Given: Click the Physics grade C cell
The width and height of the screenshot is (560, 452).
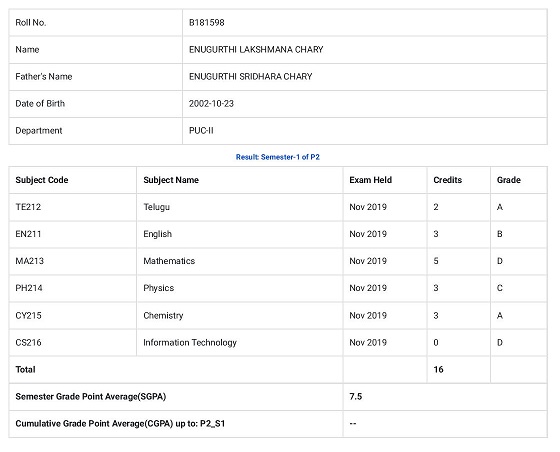Looking at the screenshot, I should [x=519, y=288].
